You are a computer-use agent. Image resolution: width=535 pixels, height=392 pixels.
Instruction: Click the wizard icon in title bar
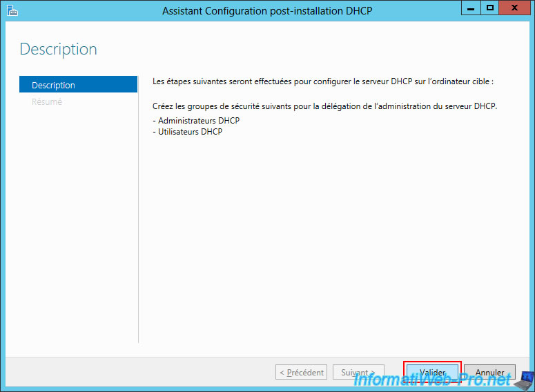click(x=12, y=10)
